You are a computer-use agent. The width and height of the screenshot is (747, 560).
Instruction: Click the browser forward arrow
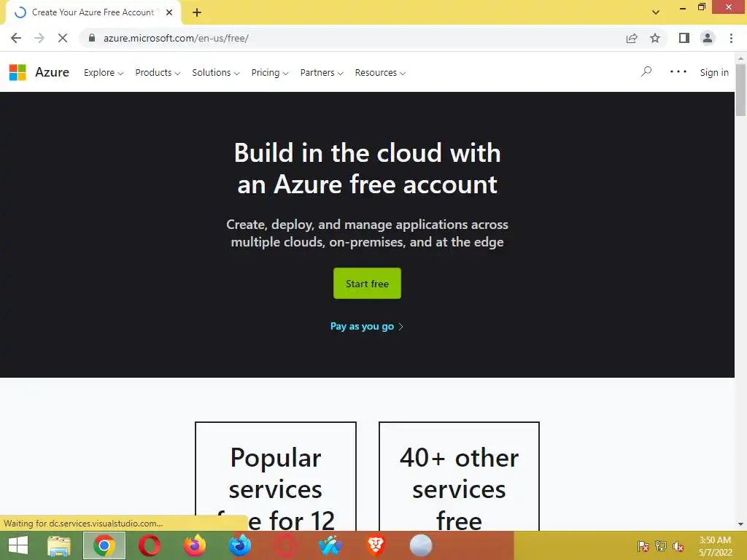[x=39, y=38]
